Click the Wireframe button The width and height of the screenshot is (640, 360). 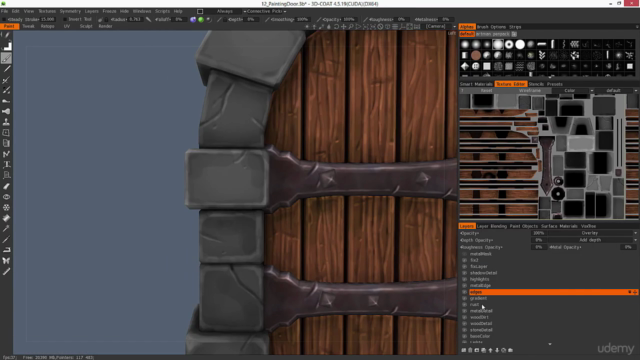529,91
